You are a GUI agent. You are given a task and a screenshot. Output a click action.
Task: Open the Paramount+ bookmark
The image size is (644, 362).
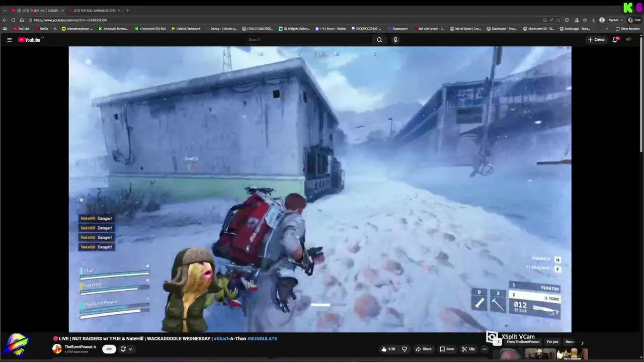click(398, 29)
